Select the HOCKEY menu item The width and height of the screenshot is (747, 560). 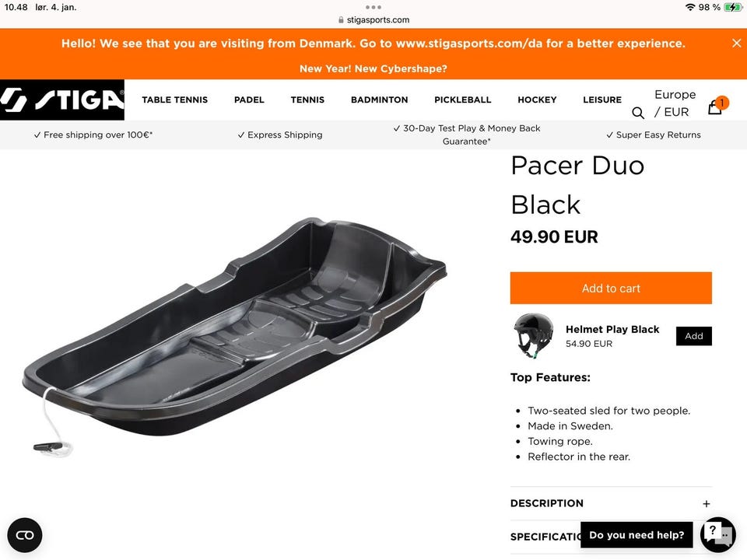537,100
